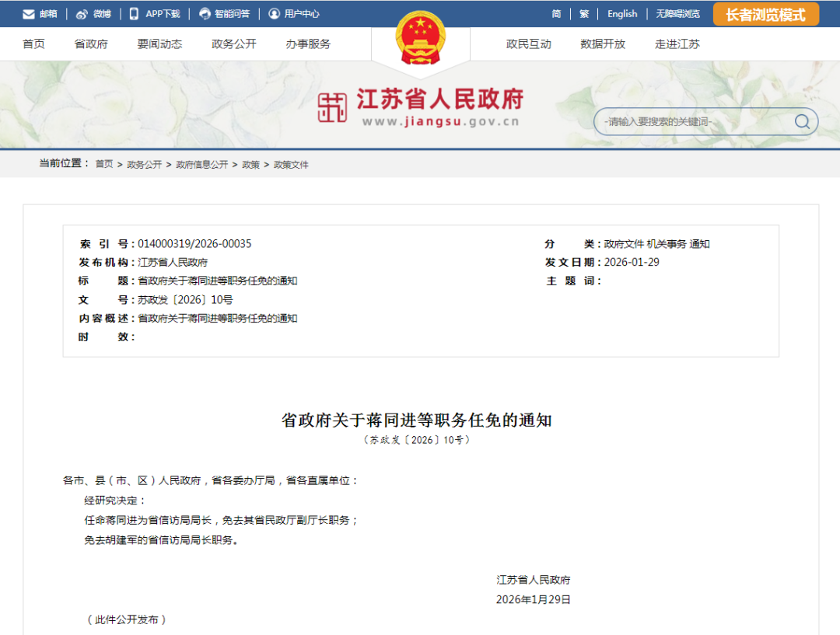Open the 办事服务 navigation item

click(x=308, y=44)
